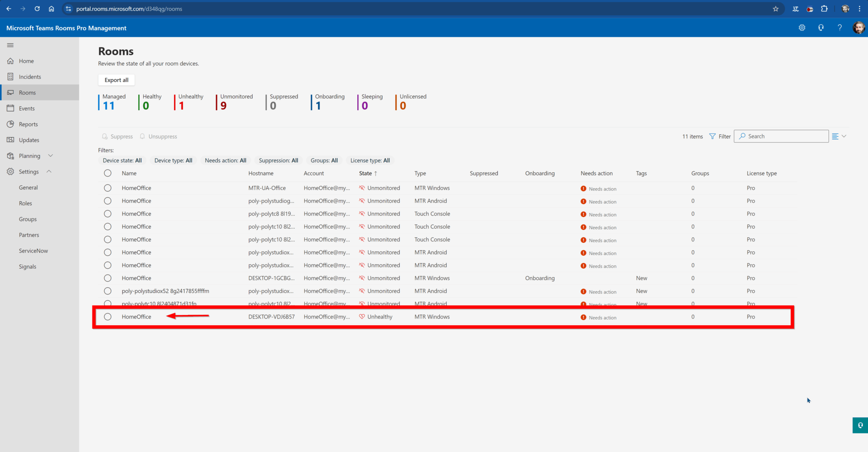Screen dimensions: 868x452
Task: Open the Events page
Action: [x=27, y=108]
